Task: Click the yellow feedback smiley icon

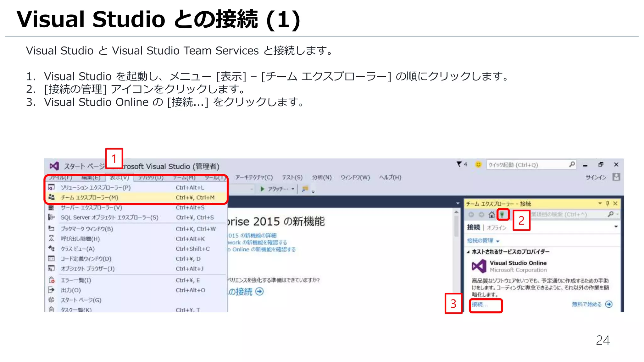Action: point(478,164)
